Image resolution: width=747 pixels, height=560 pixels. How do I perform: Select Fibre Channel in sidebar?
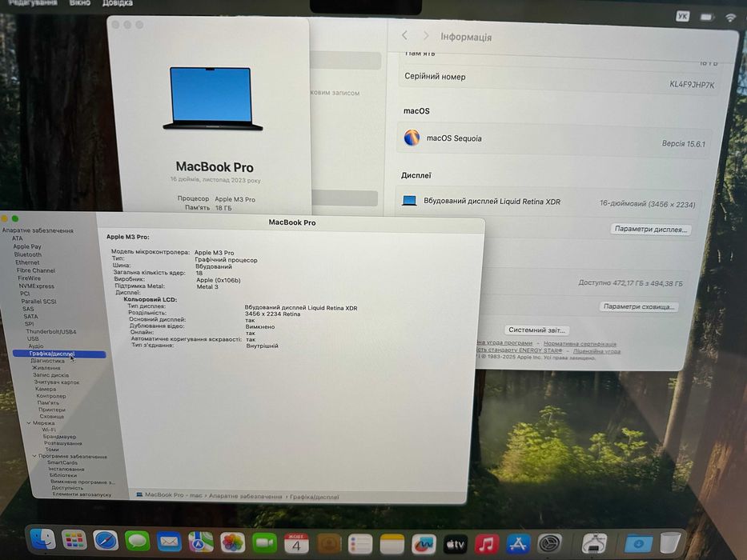(36, 270)
